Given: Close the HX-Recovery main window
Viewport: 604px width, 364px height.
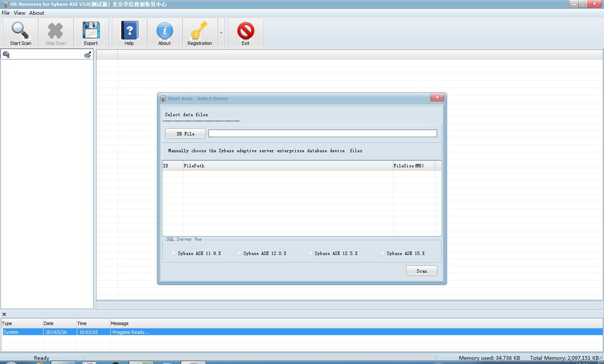Looking at the screenshot, I should tap(595, 4).
